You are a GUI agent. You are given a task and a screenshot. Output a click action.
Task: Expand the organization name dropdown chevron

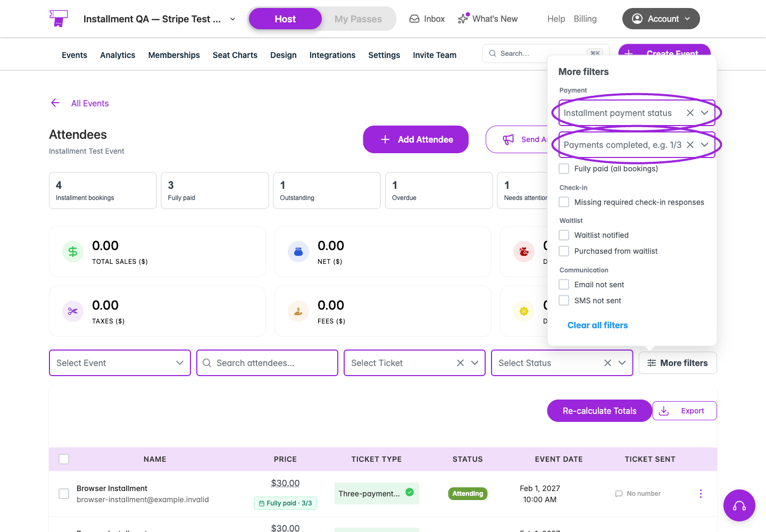[x=232, y=19]
